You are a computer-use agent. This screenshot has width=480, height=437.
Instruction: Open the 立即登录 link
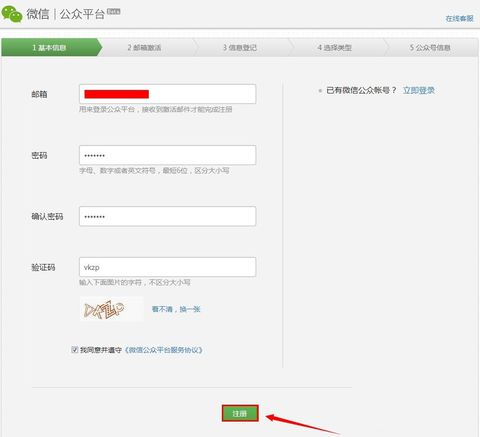tap(419, 90)
